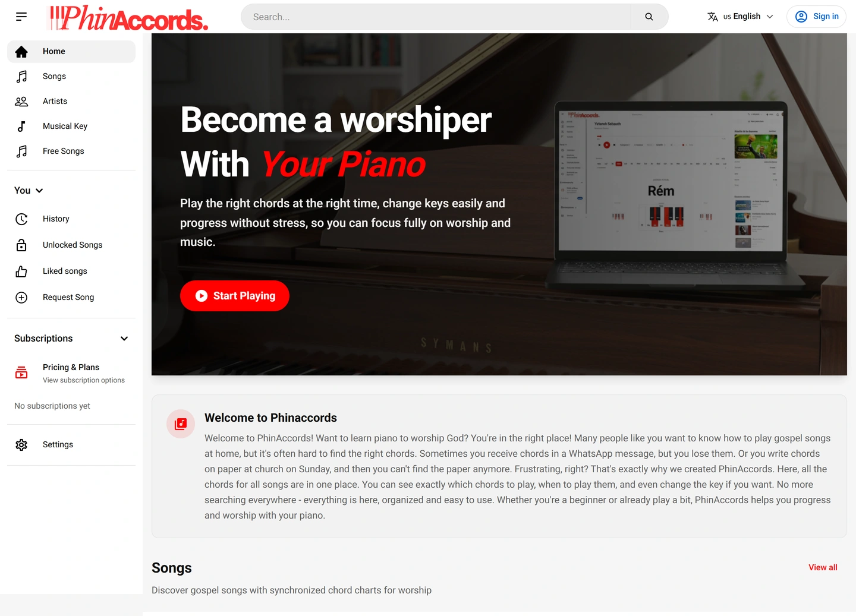Click the search magnifier icon
The height and width of the screenshot is (616, 856).
pos(649,17)
